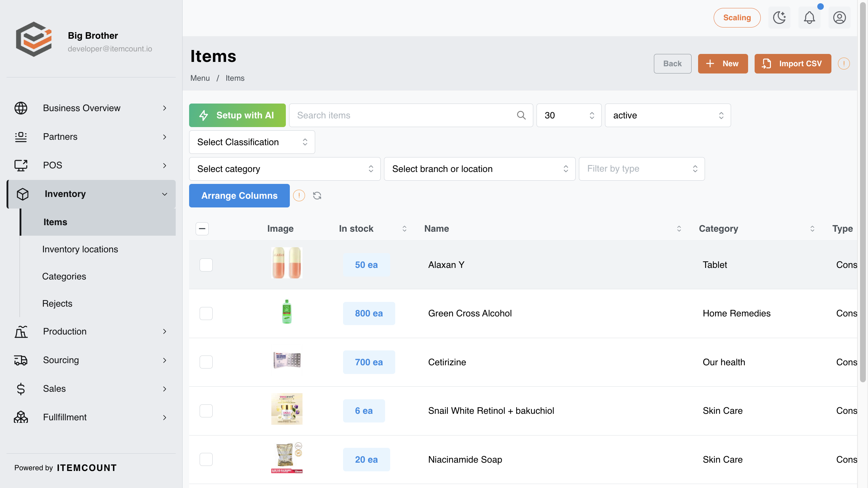Open the active status dropdown
868x488 pixels.
668,115
